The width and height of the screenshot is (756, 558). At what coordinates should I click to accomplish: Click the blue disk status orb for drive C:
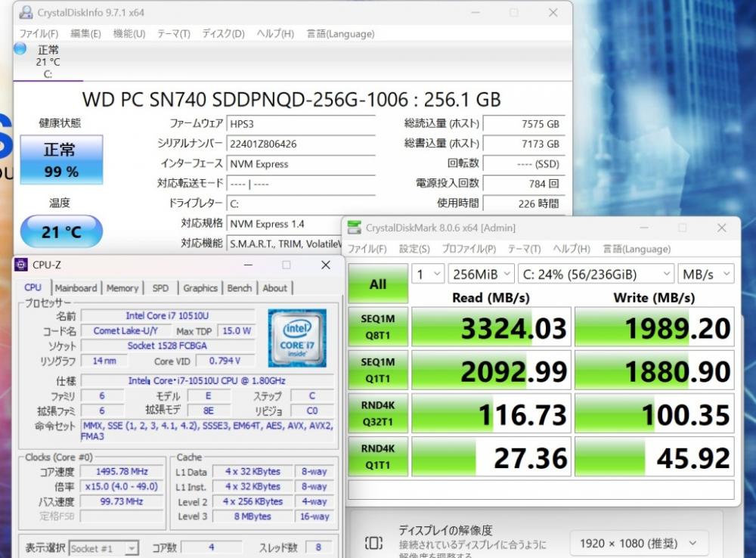point(20,48)
